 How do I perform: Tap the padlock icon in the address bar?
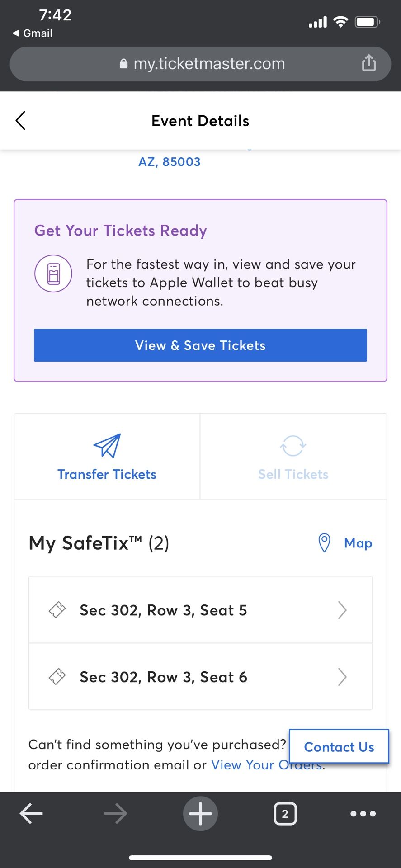coord(123,63)
